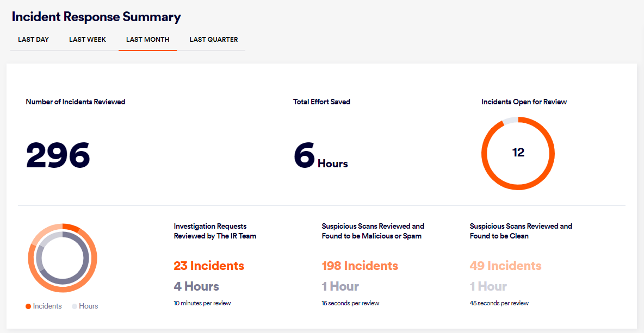Viewport: 644px width, 333px height.
Task: Toggle the Incidents series in chart legend
Action: click(47, 306)
